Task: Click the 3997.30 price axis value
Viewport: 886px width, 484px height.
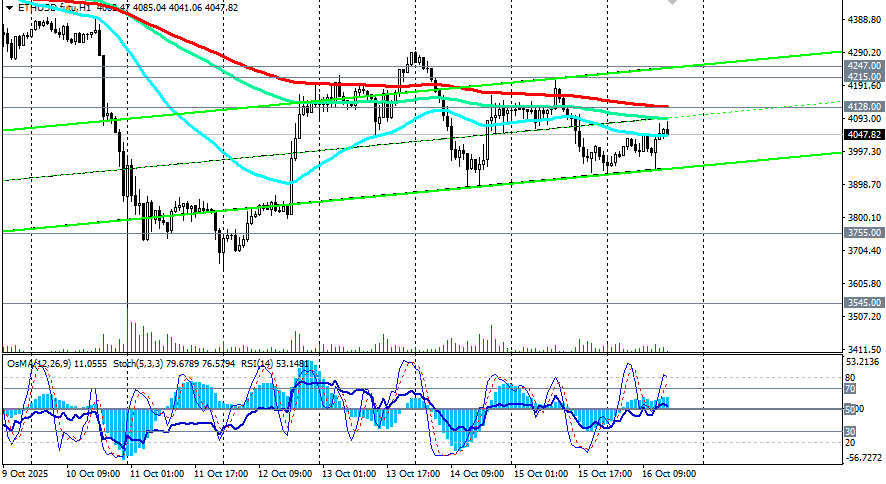Action: pos(865,152)
